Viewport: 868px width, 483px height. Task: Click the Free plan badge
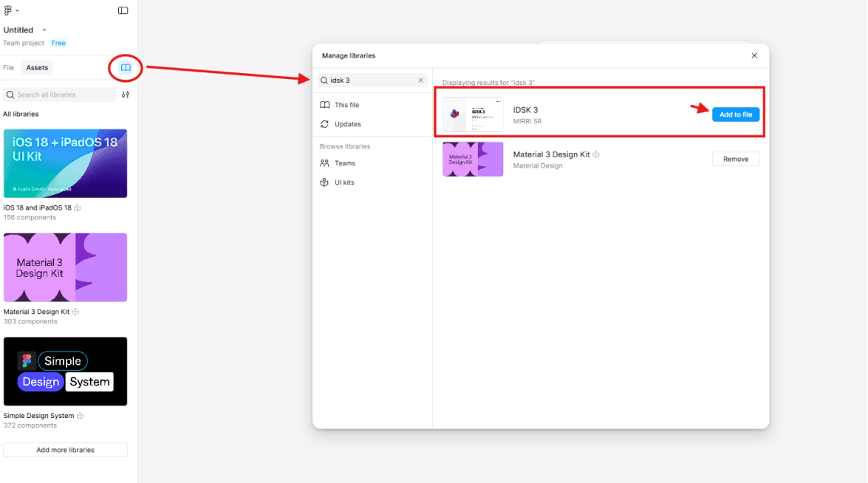[58, 43]
